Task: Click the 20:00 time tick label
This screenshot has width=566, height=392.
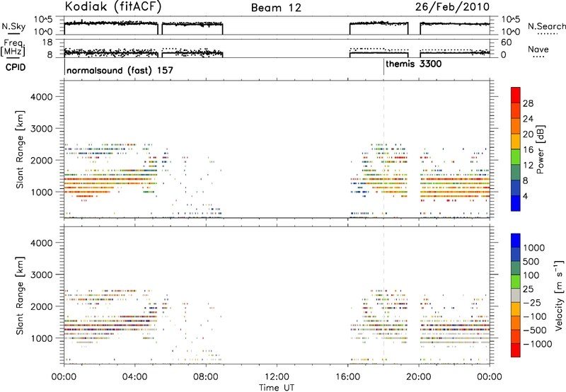Action: 419,377
